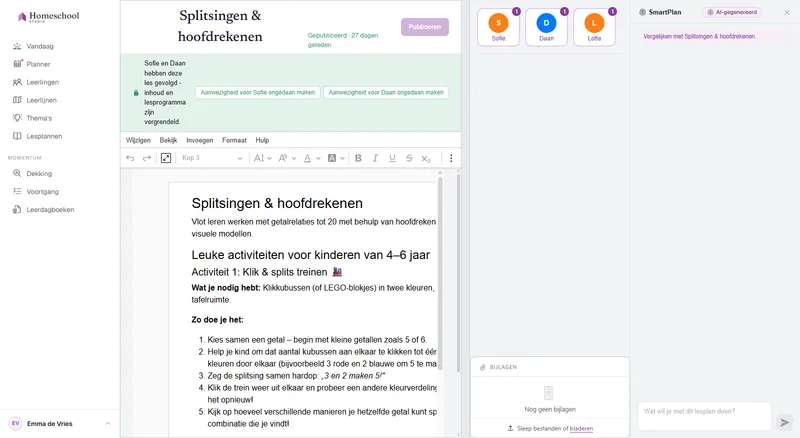Open more toolbar options (three dots)
Viewport: 800px width, 438px height.
pyautogui.click(x=451, y=158)
